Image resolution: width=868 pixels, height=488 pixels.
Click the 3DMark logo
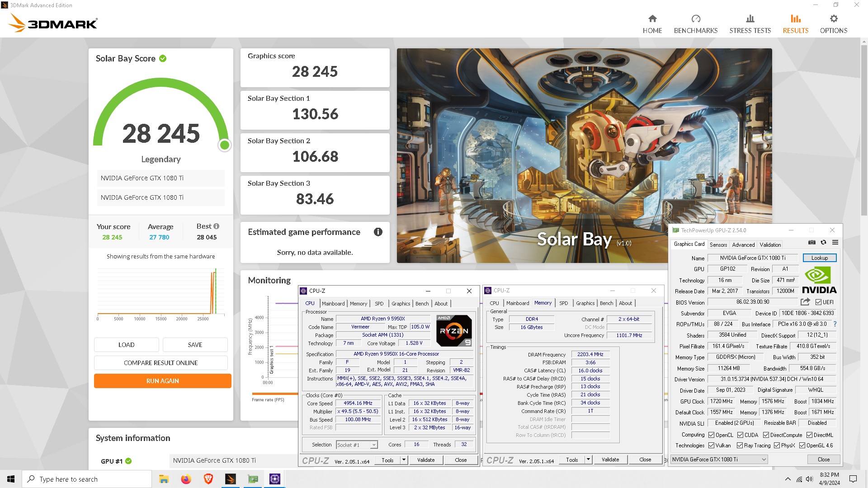[53, 23]
